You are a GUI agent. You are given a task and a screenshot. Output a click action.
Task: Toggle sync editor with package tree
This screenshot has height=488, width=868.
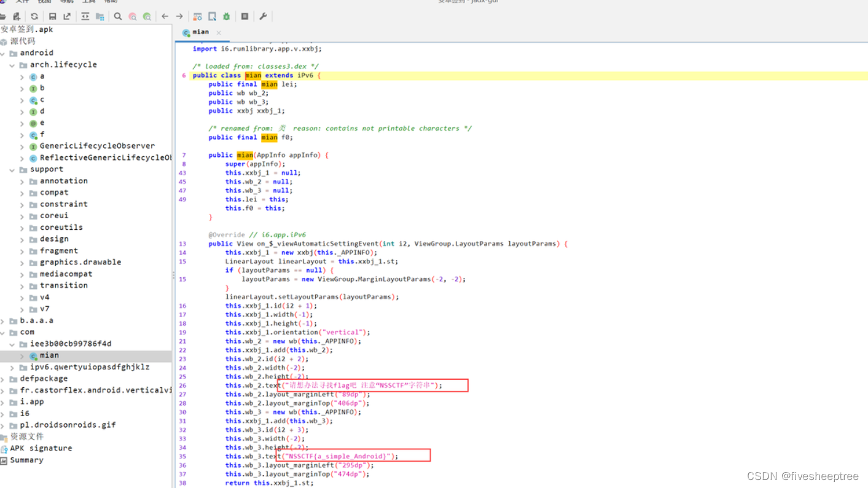tap(86, 17)
